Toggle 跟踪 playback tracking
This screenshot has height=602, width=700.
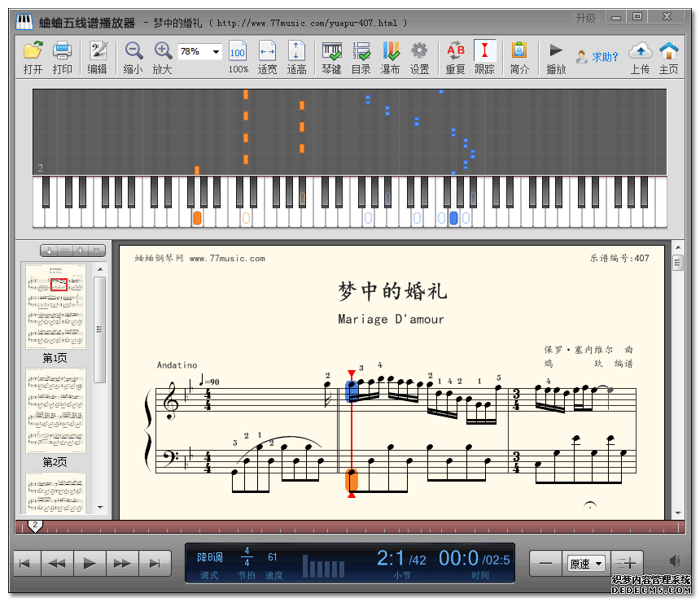point(484,57)
